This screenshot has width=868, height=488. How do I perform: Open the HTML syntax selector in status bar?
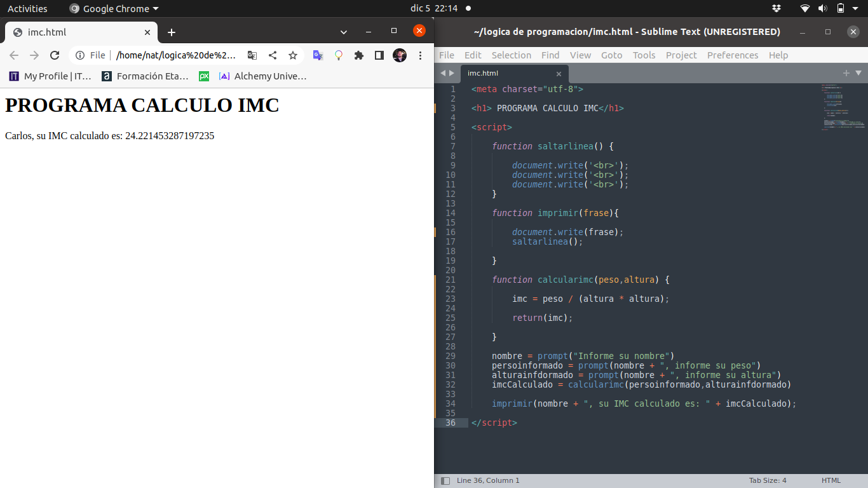click(x=831, y=480)
